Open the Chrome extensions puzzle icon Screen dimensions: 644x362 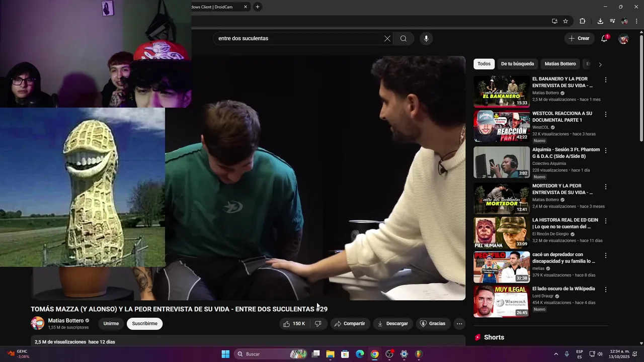(583, 21)
